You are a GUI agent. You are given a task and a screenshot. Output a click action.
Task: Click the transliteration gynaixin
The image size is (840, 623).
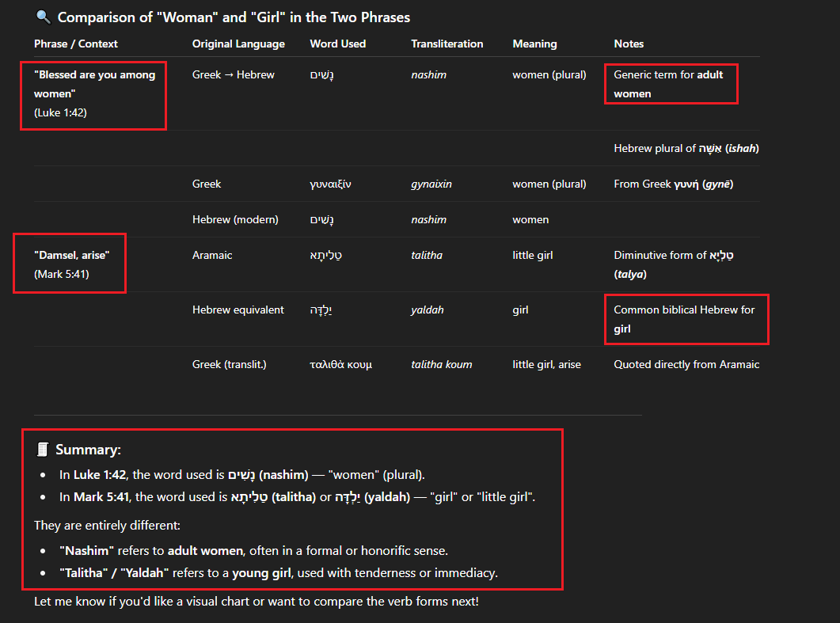[431, 184]
